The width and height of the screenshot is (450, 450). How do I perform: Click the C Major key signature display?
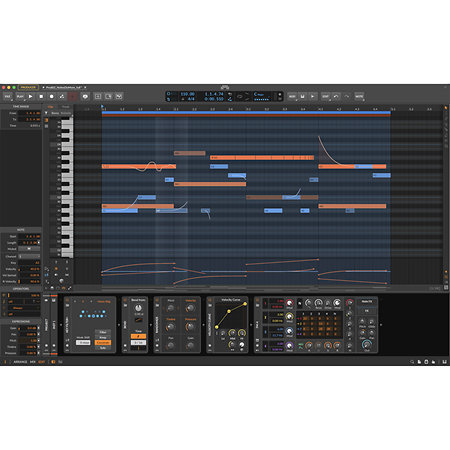click(x=259, y=94)
